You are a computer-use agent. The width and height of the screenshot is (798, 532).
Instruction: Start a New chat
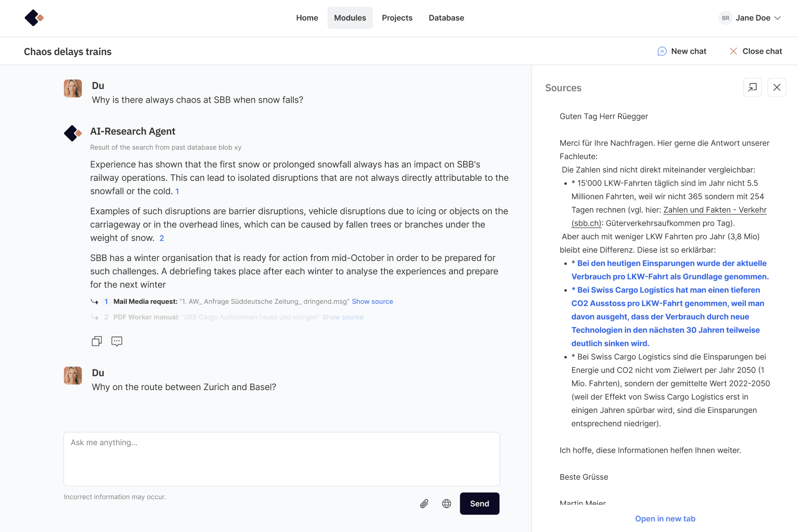pyautogui.click(x=682, y=51)
